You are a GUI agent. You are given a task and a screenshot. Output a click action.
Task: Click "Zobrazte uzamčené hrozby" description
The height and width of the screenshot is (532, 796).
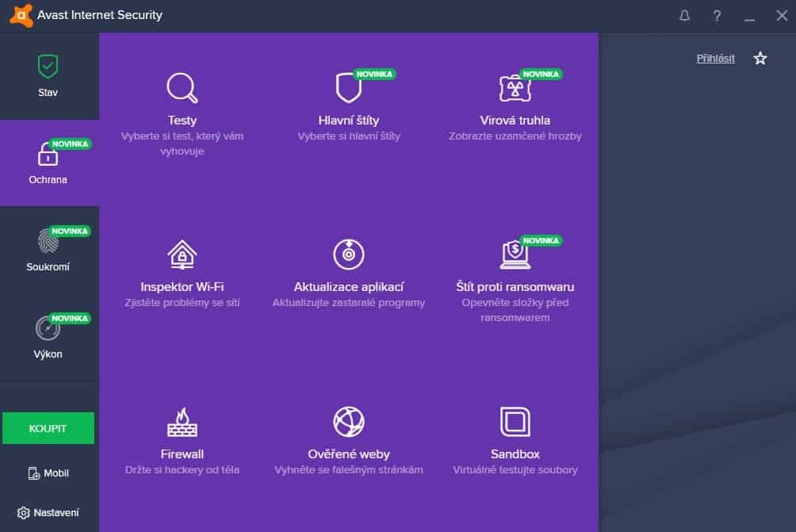pyautogui.click(x=515, y=136)
